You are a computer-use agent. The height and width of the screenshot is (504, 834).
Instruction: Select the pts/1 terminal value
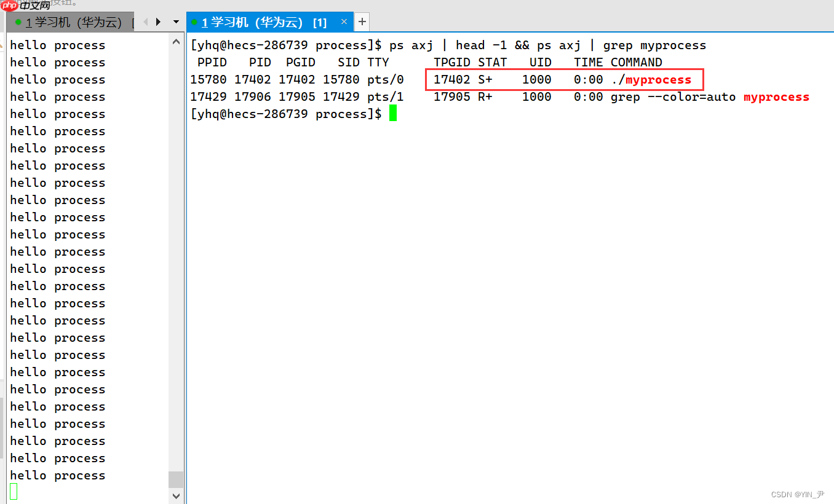click(x=386, y=96)
